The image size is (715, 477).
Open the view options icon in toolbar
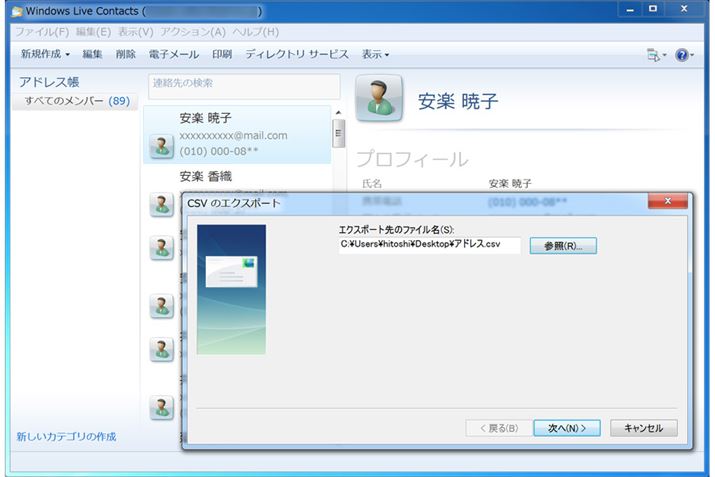655,54
